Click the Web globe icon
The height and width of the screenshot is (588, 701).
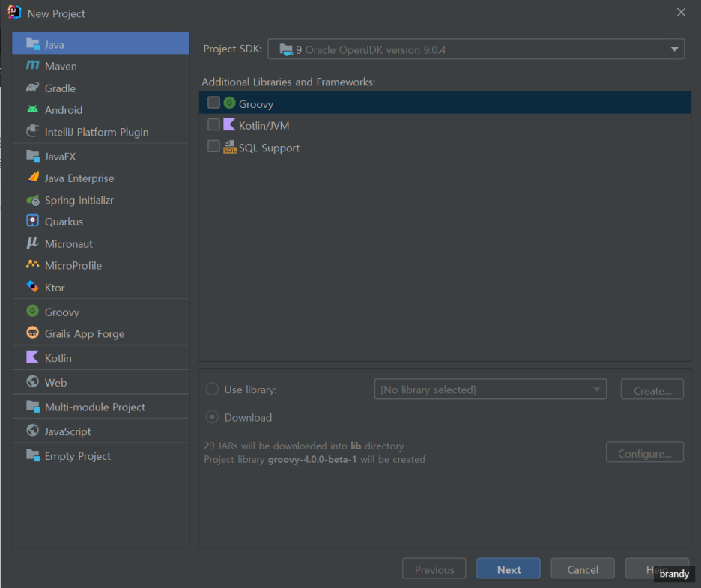(33, 381)
